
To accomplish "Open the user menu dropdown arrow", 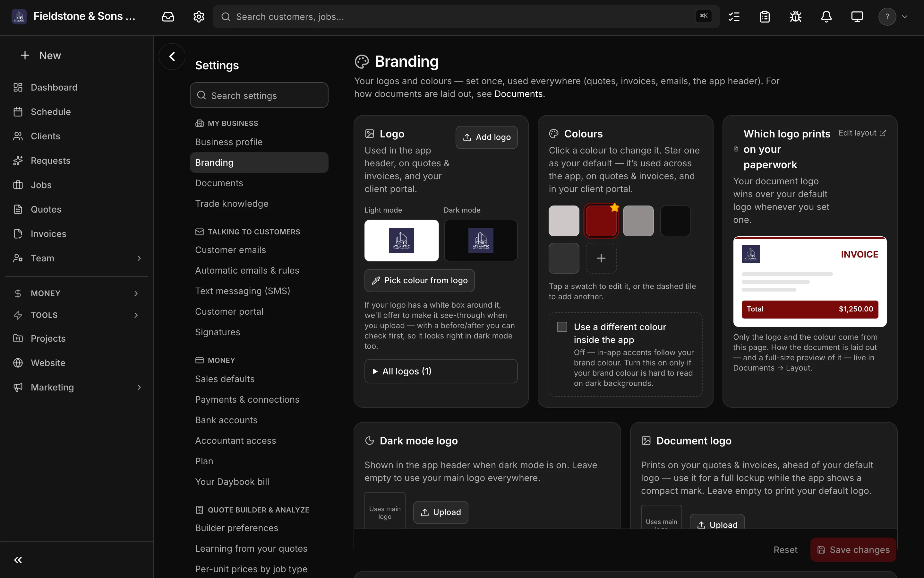I will (x=904, y=17).
